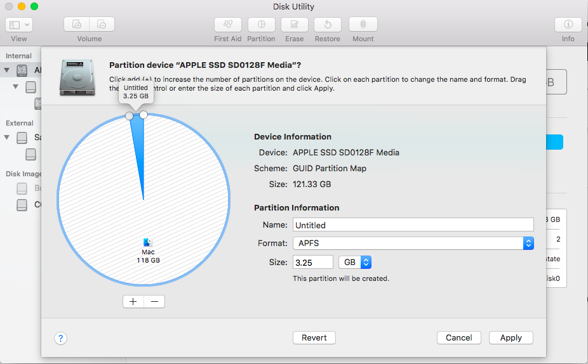Image resolution: width=588 pixels, height=364 pixels.
Task: Select the internal container drive icon
Action: [30, 87]
